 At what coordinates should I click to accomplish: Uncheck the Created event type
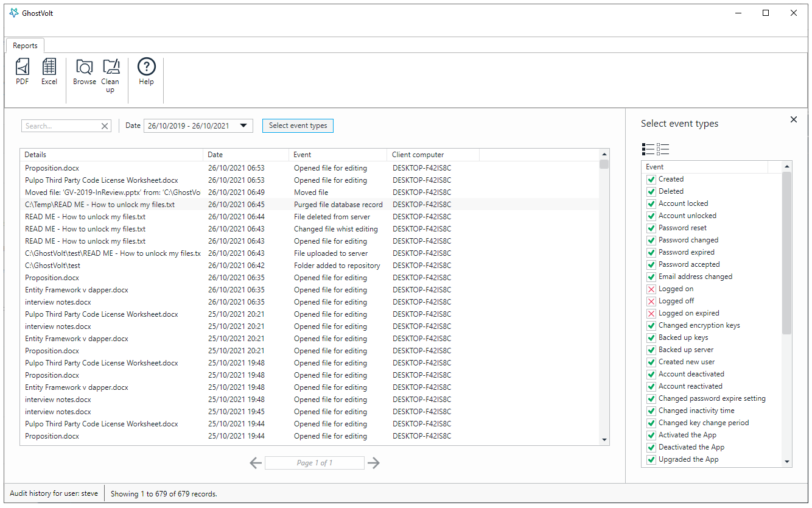pos(651,179)
